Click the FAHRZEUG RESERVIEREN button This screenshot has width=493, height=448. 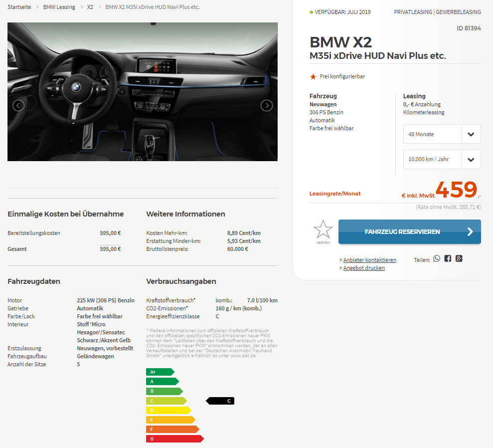(x=410, y=232)
